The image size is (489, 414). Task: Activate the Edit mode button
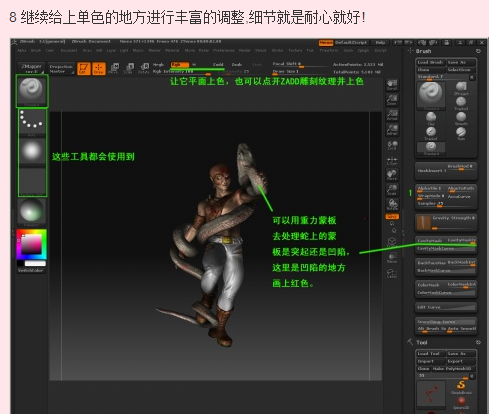pyautogui.click(x=84, y=68)
